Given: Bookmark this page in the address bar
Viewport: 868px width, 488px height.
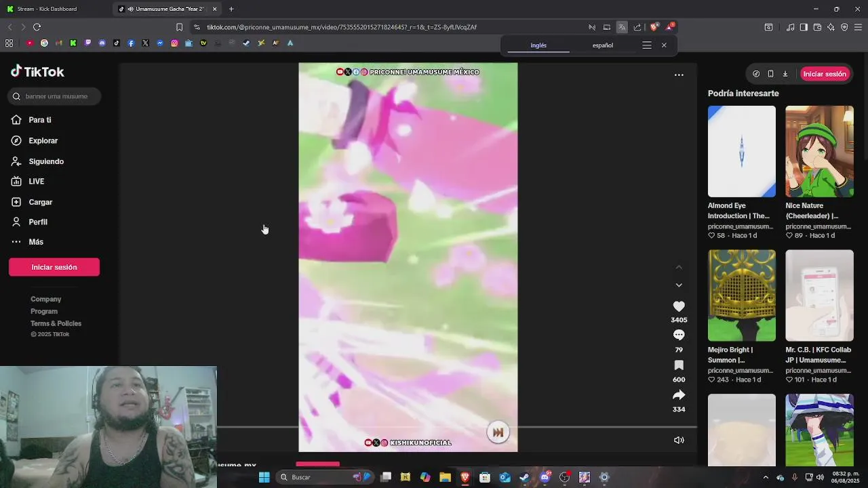Looking at the screenshot, I should 179,27.
